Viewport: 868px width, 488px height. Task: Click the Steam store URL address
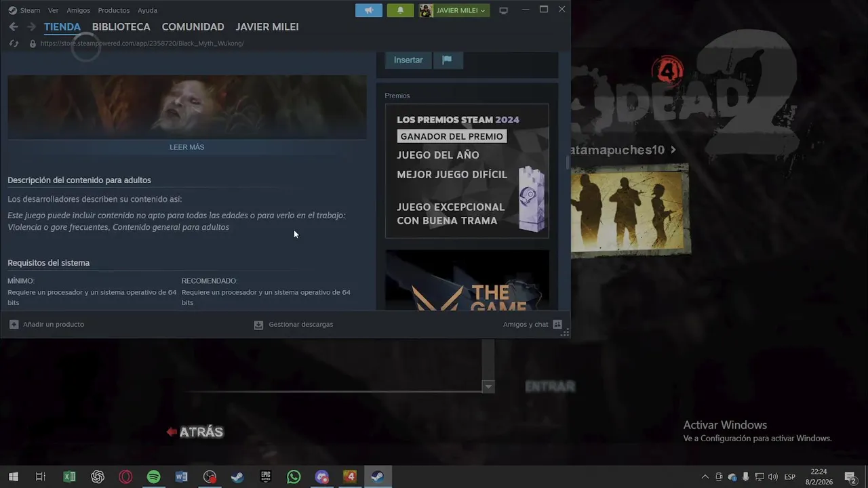point(142,43)
